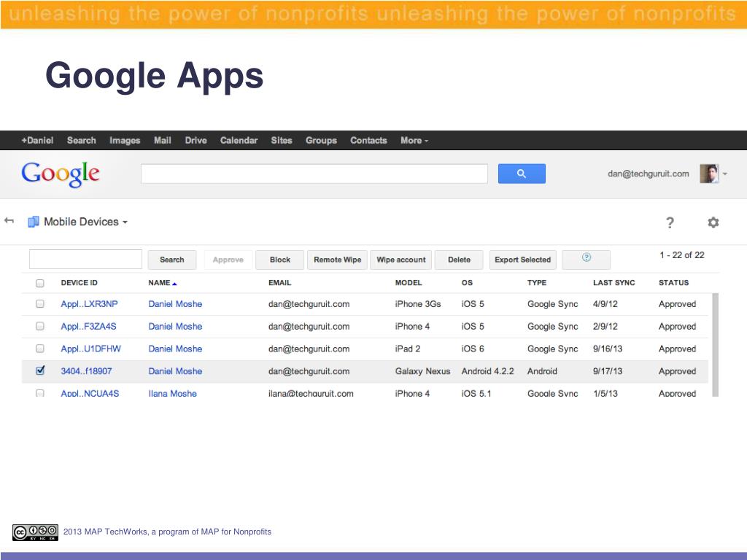
Task: Click the Creative Commons license badge
Action: (x=35, y=532)
